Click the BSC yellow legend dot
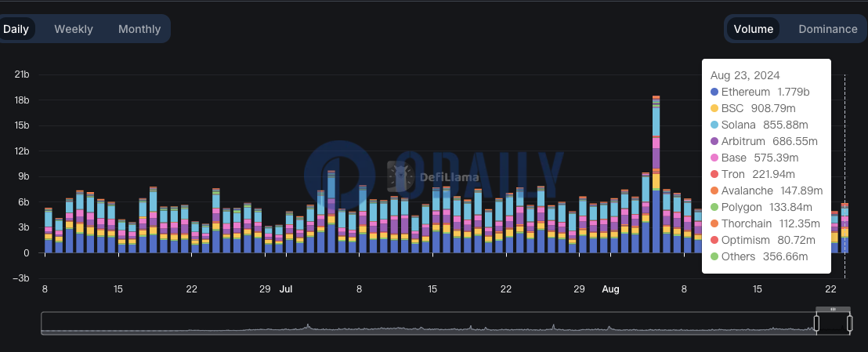This screenshot has height=352, width=868. [x=714, y=109]
